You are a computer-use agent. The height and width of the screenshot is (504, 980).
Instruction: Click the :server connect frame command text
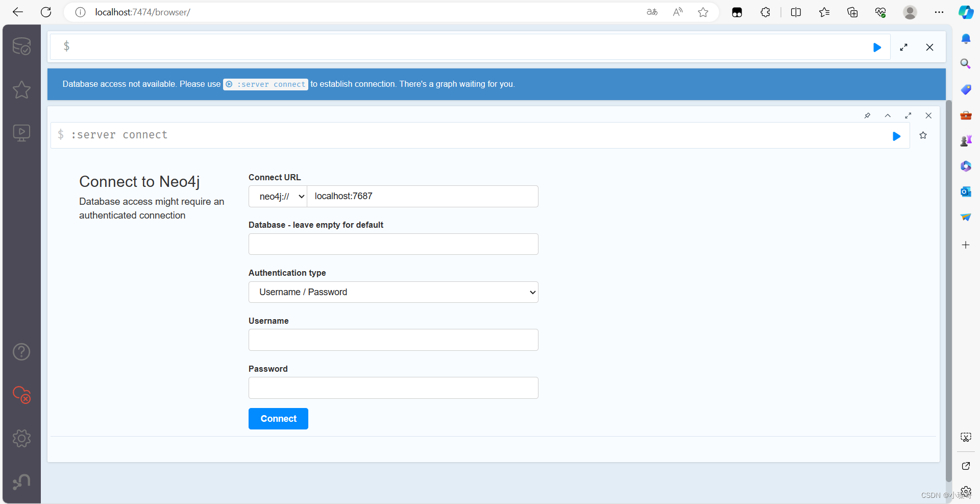119,135
